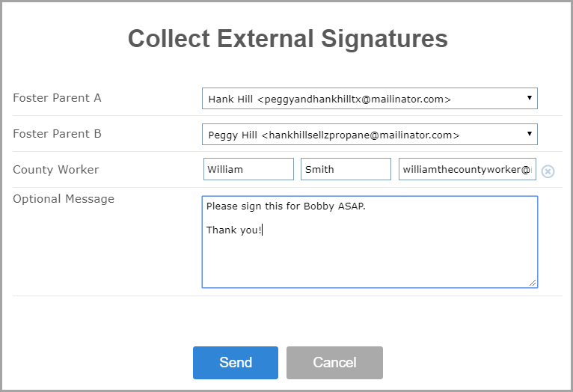This screenshot has height=392, width=573.
Task: Send the signature request
Action: (236, 362)
